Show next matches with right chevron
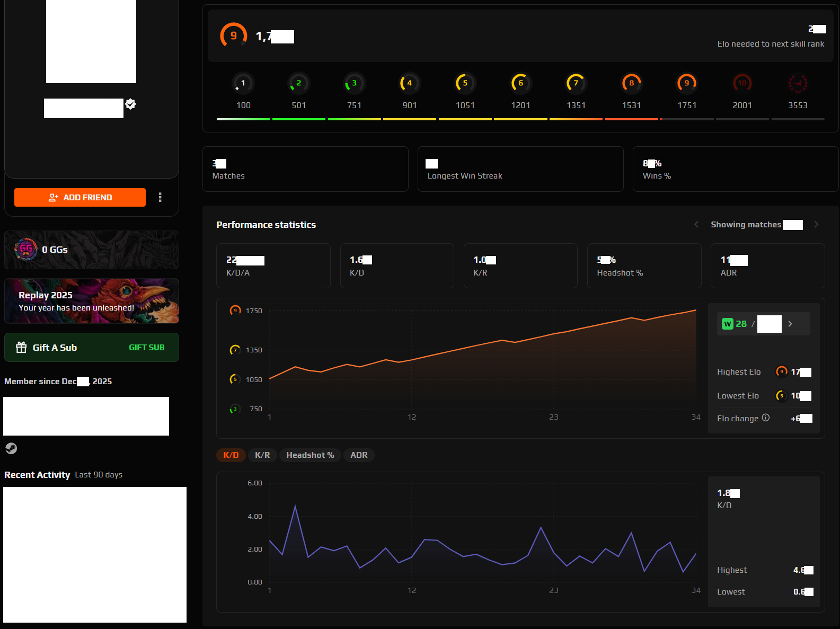The image size is (840, 629). [x=816, y=225]
